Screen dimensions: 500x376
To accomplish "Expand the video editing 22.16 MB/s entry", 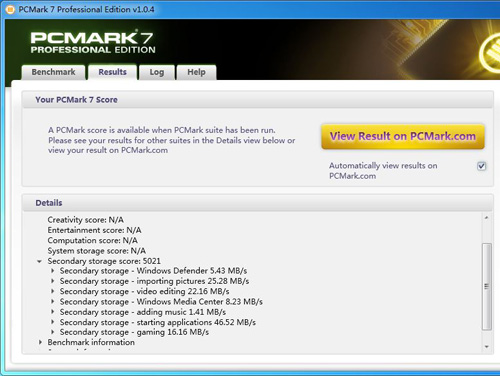I will (x=53, y=291).
